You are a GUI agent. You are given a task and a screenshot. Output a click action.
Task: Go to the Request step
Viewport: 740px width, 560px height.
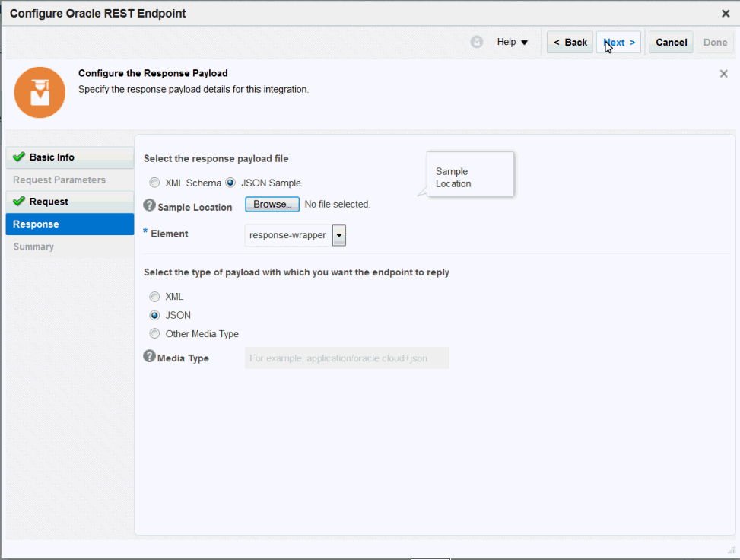click(70, 202)
